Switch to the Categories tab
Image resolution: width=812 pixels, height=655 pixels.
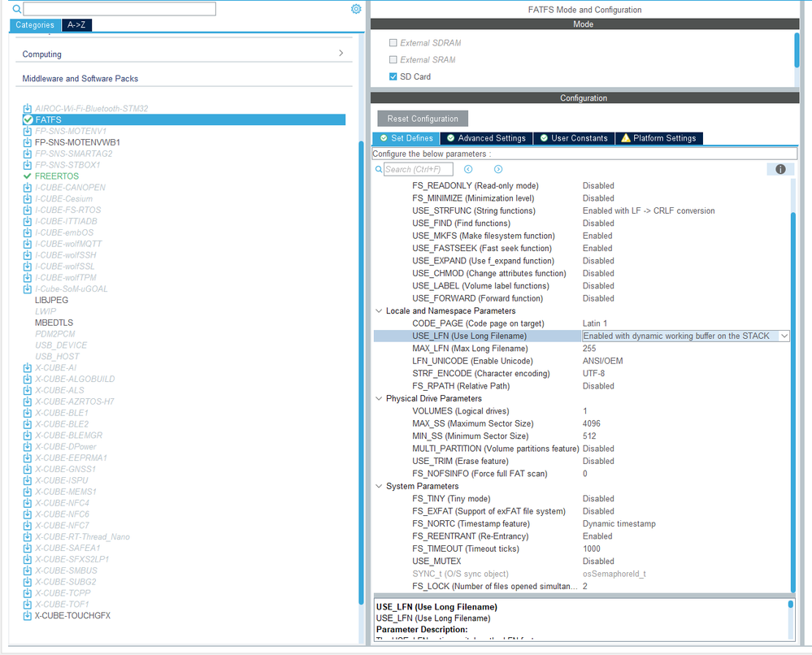(35, 25)
